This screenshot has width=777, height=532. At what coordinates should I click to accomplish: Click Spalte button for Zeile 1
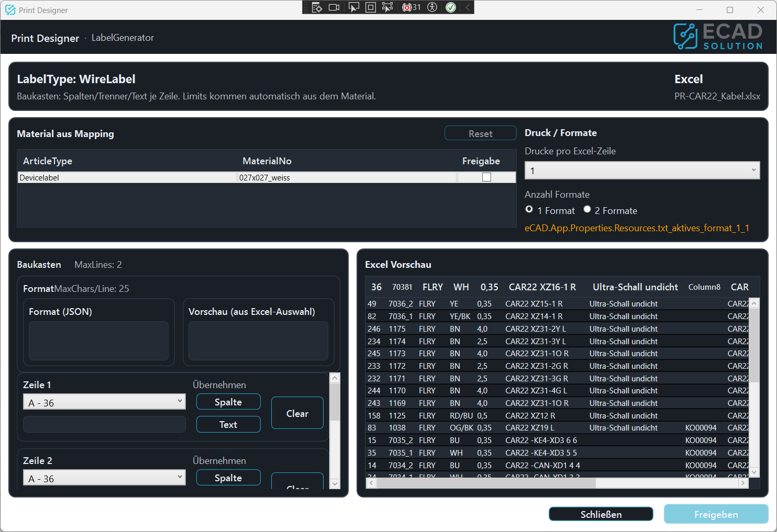click(228, 402)
